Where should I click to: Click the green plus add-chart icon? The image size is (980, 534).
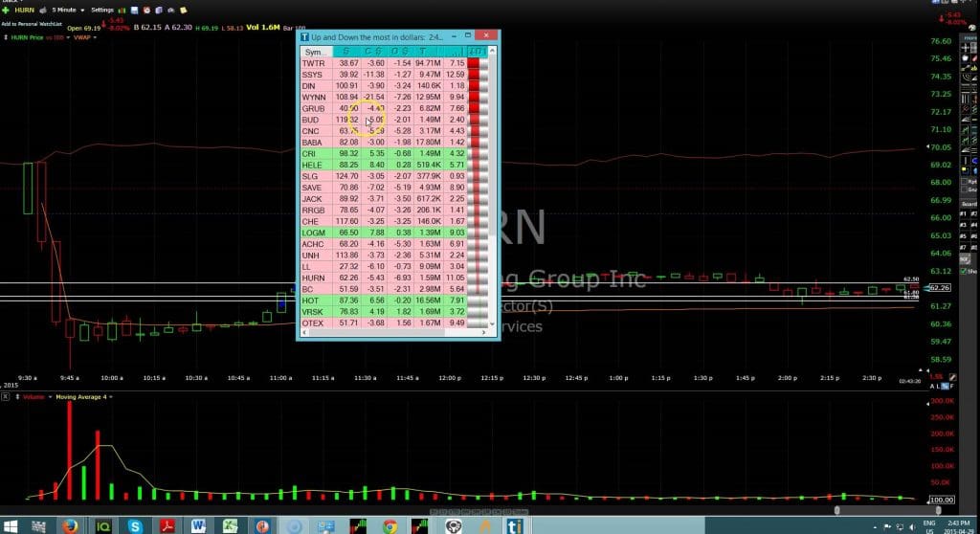(x=6, y=10)
